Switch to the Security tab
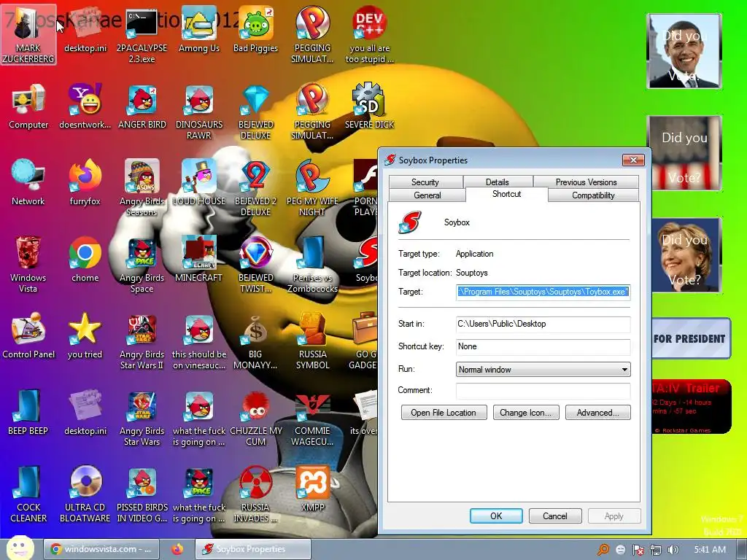The width and height of the screenshot is (747, 560). [x=425, y=182]
